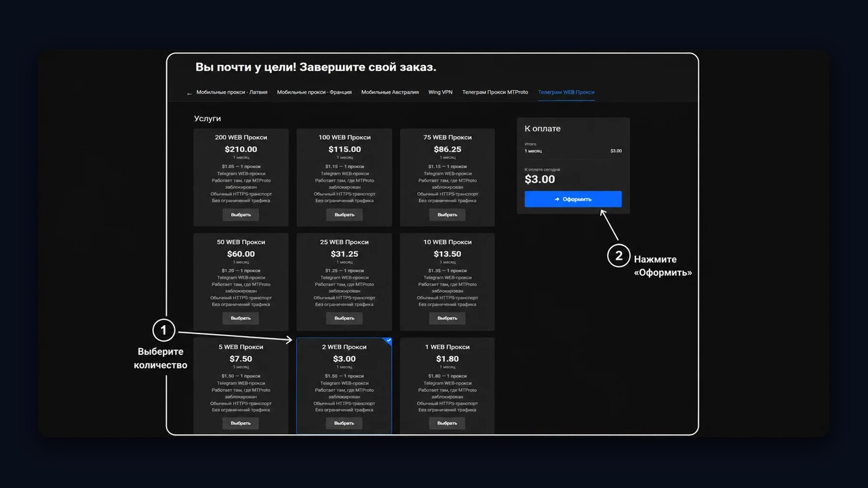Select the Телеграм WEB Прокси tab

(x=566, y=92)
